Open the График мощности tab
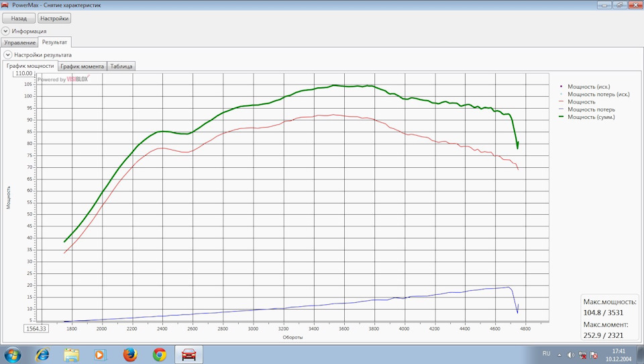This screenshot has height=364, width=644. tap(30, 66)
